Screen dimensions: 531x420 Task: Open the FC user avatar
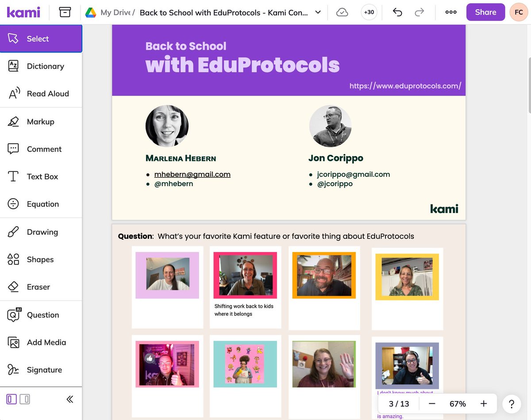pos(518,12)
